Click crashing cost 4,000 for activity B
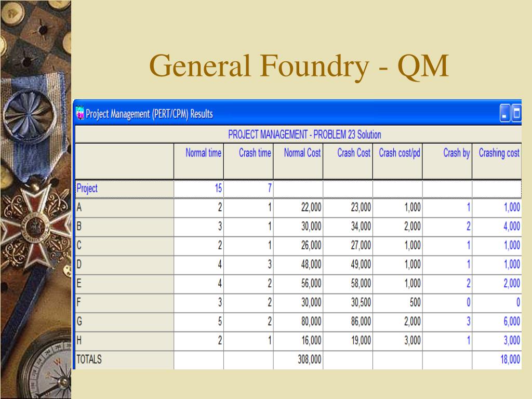532x399 pixels. [512, 226]
